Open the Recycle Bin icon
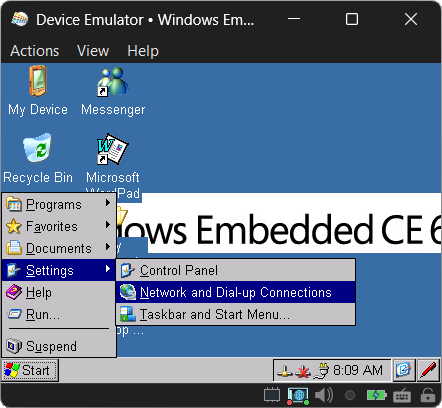The image size is (442, 408). click(38, 158)
